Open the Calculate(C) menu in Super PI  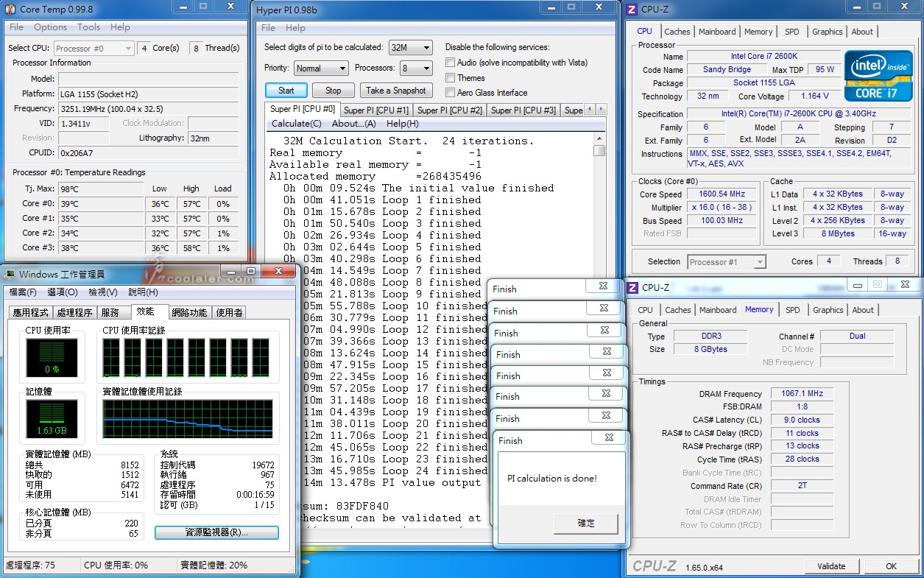(x=296, y=124)
